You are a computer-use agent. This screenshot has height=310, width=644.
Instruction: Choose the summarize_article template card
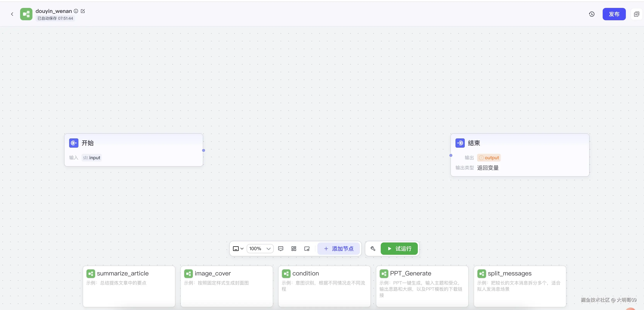click(x=129, y=286)
